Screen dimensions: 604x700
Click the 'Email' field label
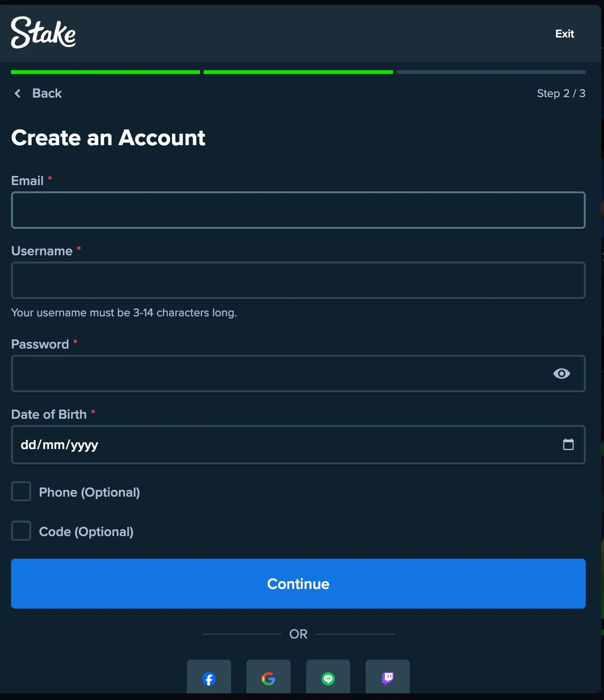tap(27, 181)
